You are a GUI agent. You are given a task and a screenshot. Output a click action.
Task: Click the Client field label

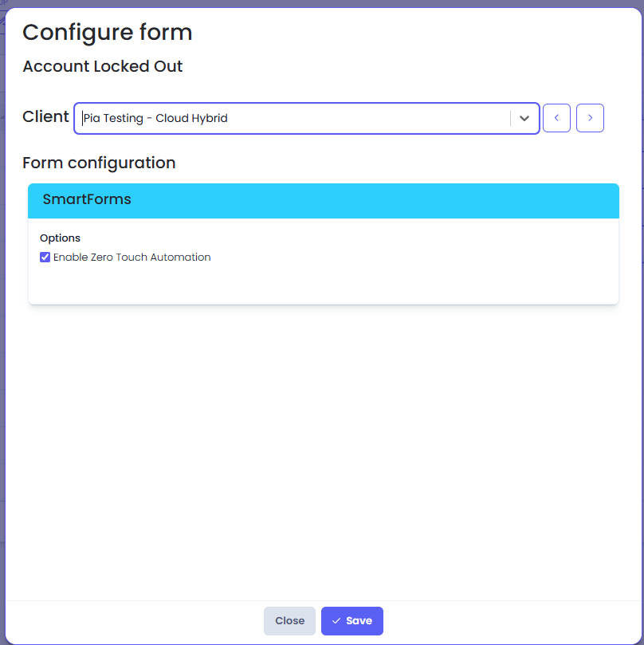(45, 116)
